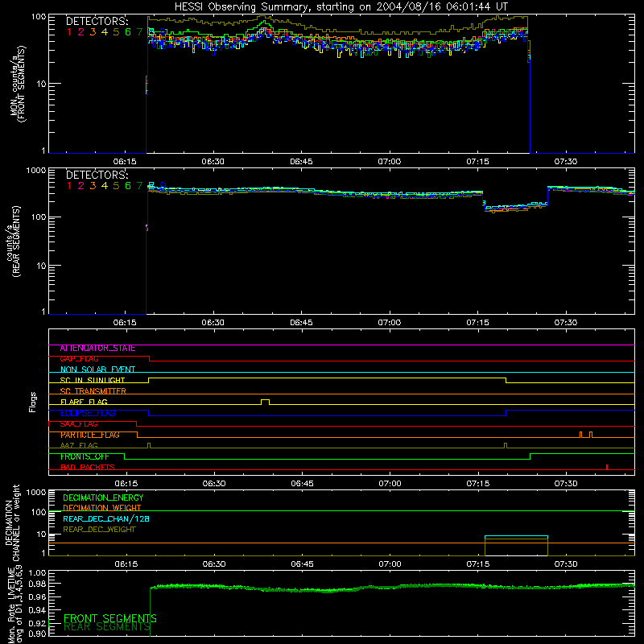Click the DECIMATION_ENERGY legend label
Image resolution: width=644 pixels, height=644 pixels.
pos(103,497)
